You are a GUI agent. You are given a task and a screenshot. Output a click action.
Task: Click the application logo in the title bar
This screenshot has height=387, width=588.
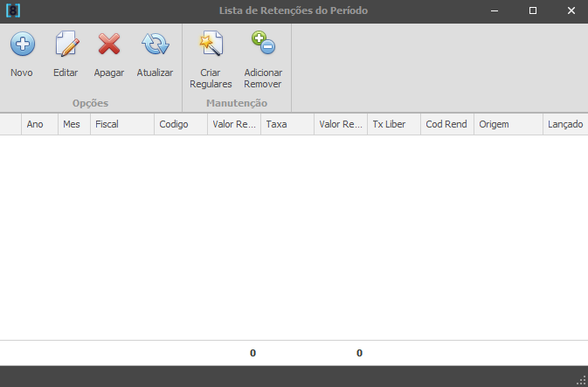pos(13,11)
